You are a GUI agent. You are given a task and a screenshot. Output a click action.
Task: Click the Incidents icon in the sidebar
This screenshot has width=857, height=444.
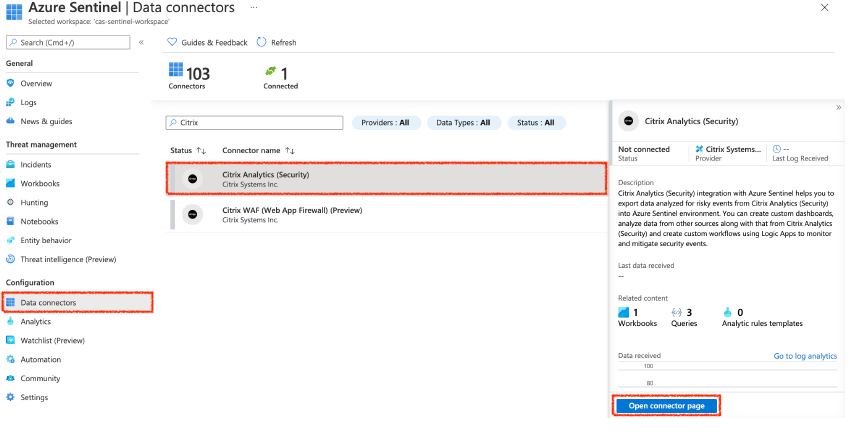11,165
